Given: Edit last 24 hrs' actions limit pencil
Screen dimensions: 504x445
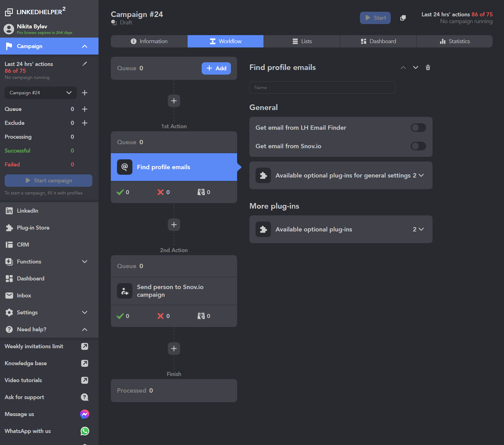Looking at the screenshot, I should (x=85, y=64).
